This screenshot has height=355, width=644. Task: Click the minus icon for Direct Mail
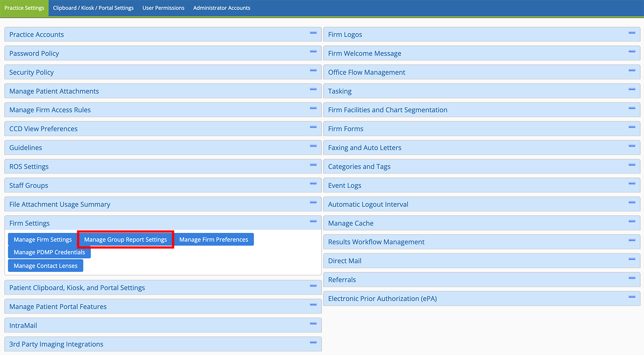coord(632,259)
